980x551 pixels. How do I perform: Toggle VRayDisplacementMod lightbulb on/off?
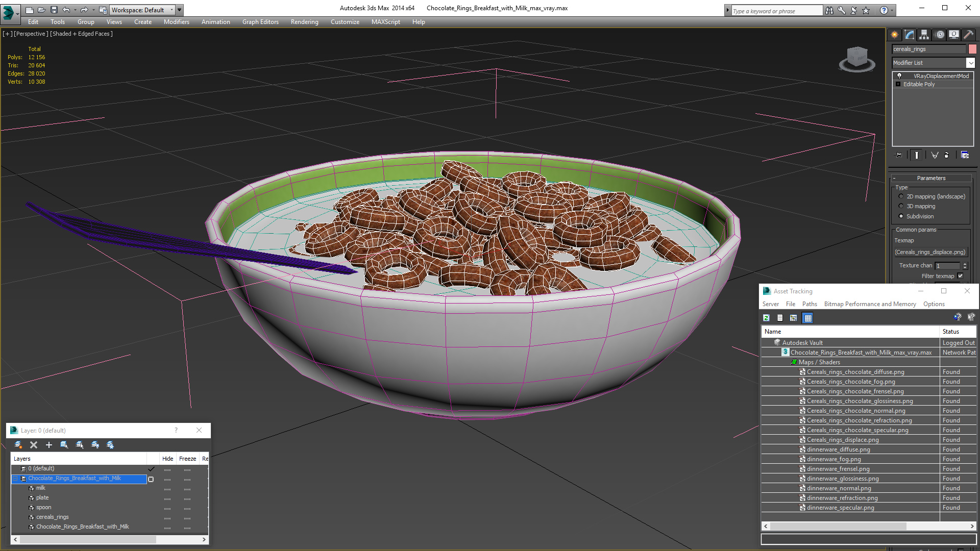[x=899, y=76]
